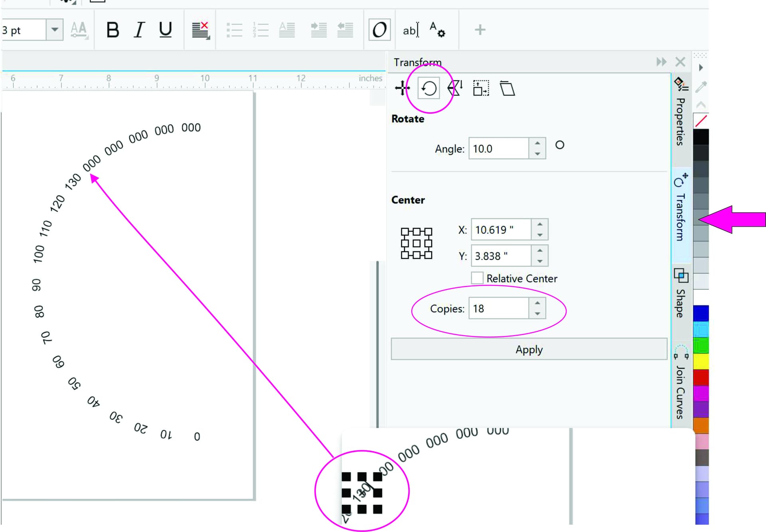
Task: Select the Size transform icon
Action: point(481,88)
